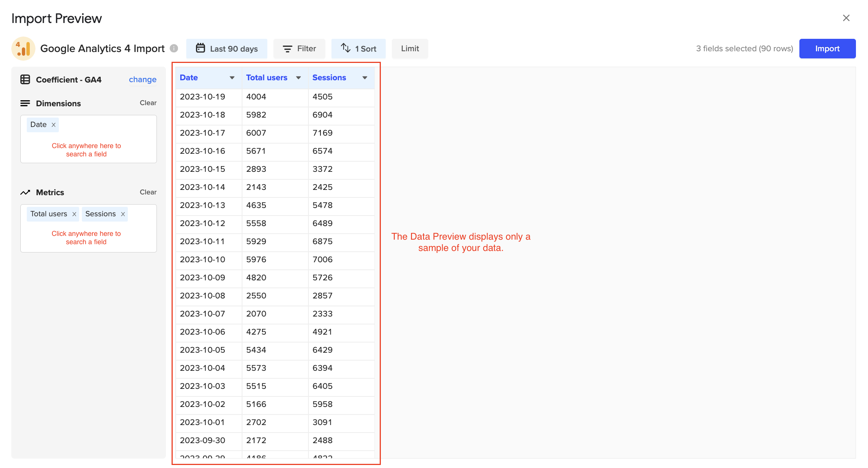Remove the Sessions metric chip
This screenshot has width=868, height=468.
[123, 214]
